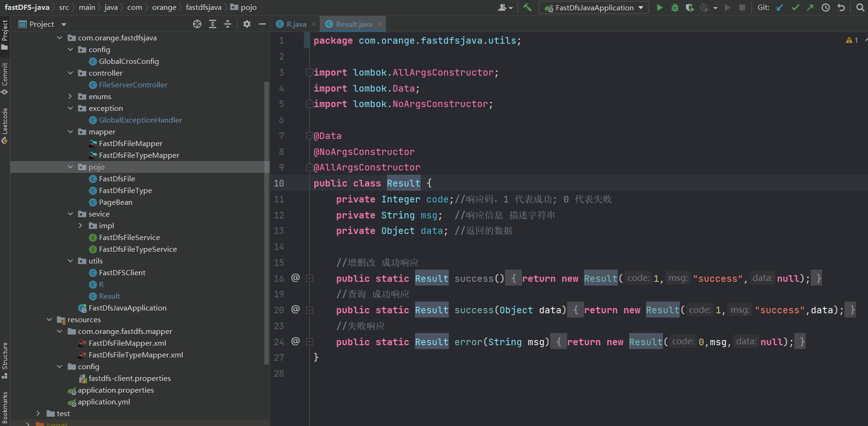Image resolution: width=868 pixels, height=426 pixels.
Task: Push commits with Git push arrow
Action: pyautogui.click(x=810, y=8)
